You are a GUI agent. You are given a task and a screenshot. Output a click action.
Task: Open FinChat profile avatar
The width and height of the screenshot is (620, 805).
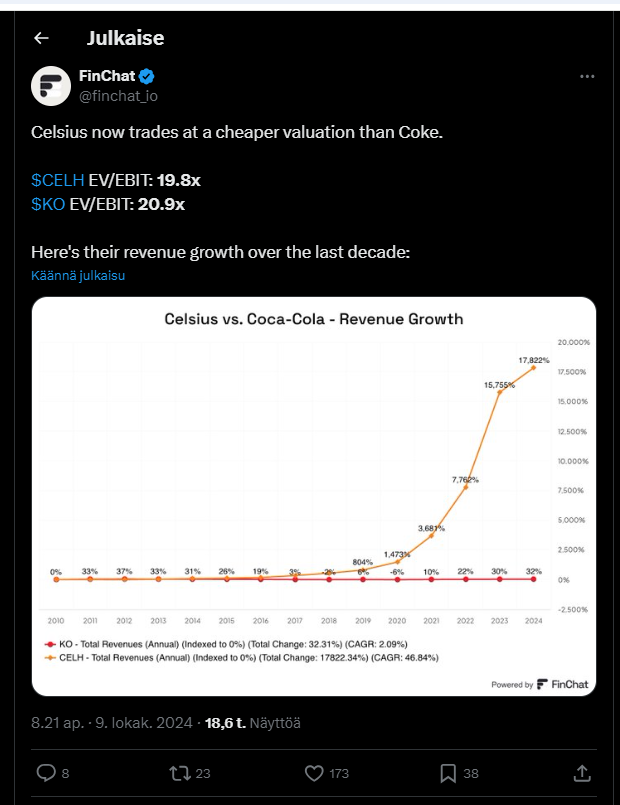[x=50, y=87]
